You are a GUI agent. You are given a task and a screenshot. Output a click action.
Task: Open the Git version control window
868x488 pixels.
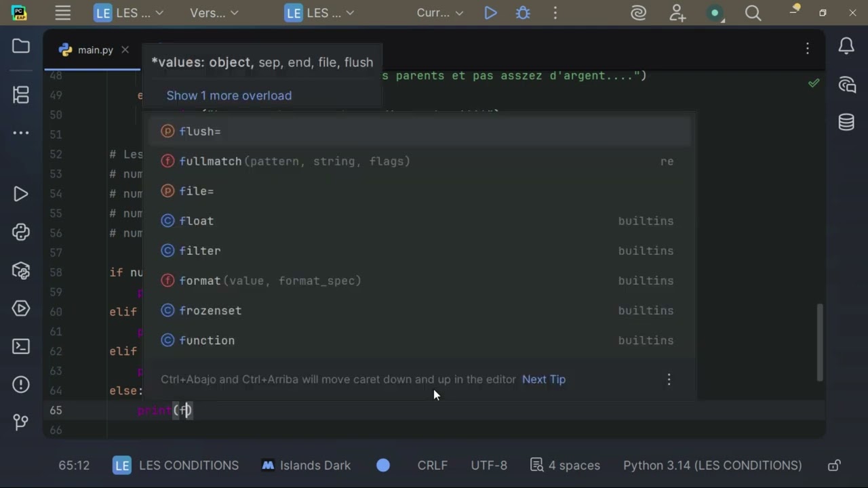pyautogui.click(x=21, y=422)
